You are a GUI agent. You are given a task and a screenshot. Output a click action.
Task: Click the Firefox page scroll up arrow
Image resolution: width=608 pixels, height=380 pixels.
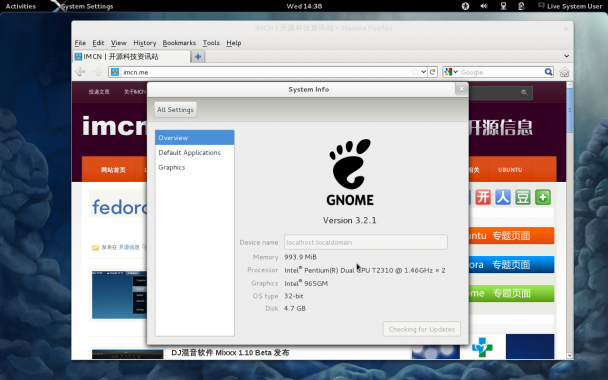coord(569,85)
